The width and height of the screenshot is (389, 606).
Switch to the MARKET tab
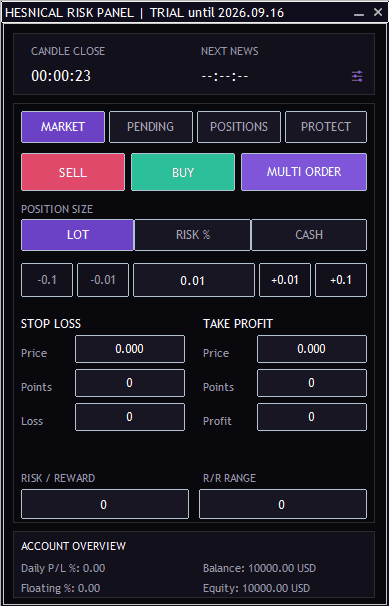tap(63, 127)
